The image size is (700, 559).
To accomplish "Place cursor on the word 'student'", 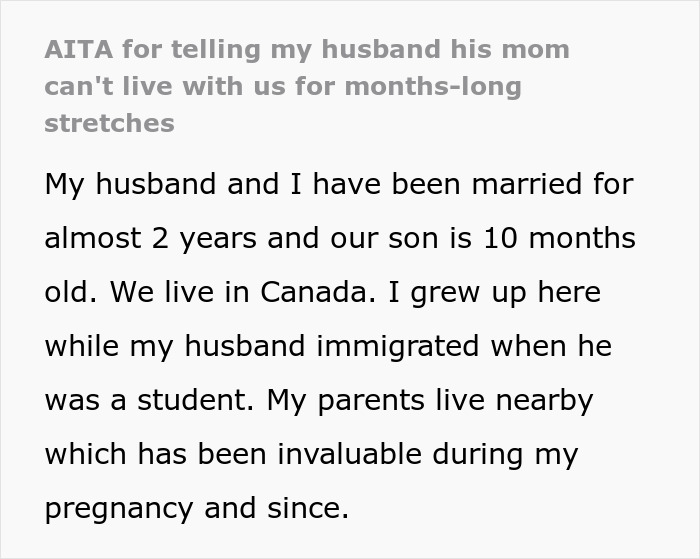I will tap(196, 400).
